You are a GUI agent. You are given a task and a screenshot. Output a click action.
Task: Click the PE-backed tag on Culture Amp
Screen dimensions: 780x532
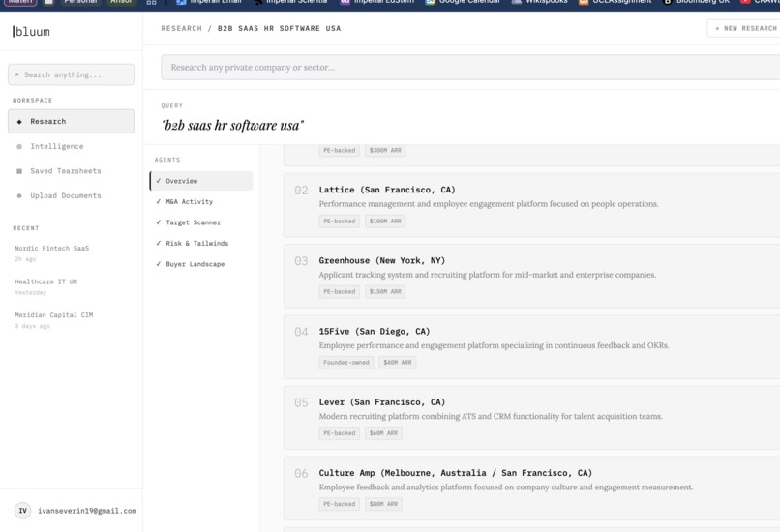[340, 504]
